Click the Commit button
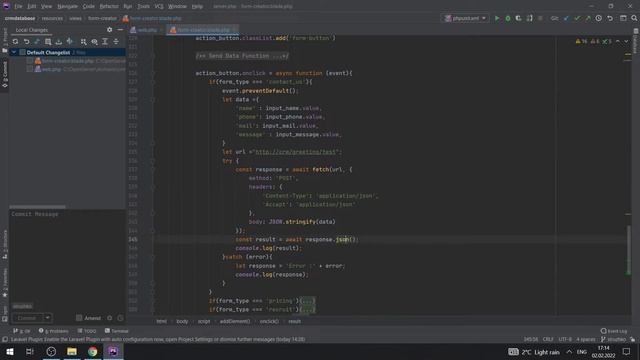 click(28, 318)
